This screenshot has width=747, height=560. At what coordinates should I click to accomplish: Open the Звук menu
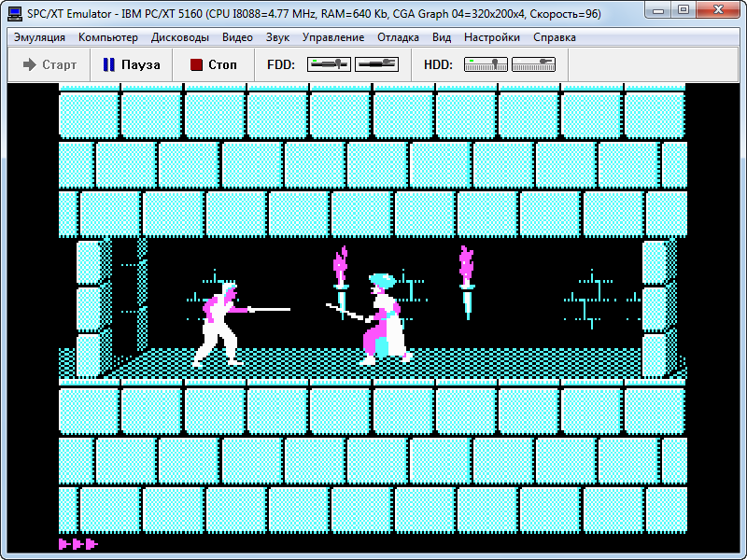tap(277, 37)
